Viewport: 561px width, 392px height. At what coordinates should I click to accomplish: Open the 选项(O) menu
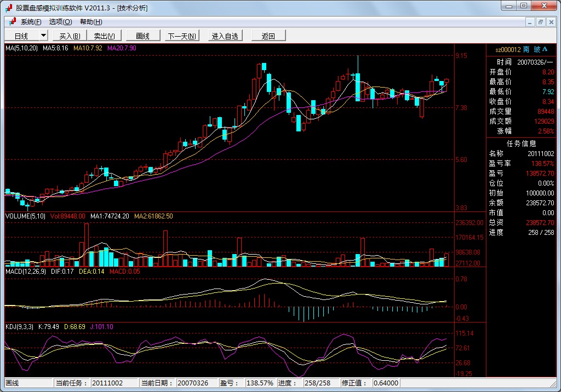60,22
